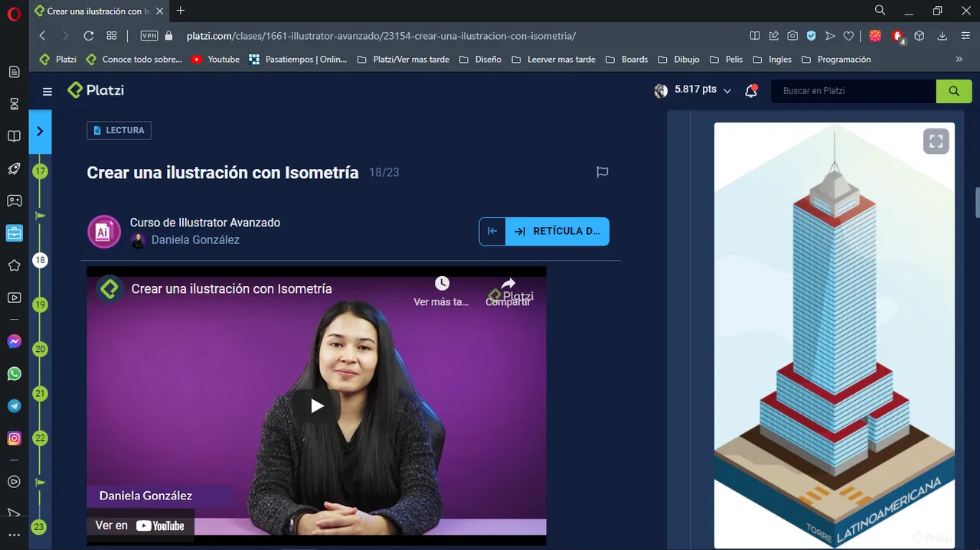This screenshot has width=980, height=550.
Task: Click the send-to-flow arrow icon
Action: tap(830, 36)
